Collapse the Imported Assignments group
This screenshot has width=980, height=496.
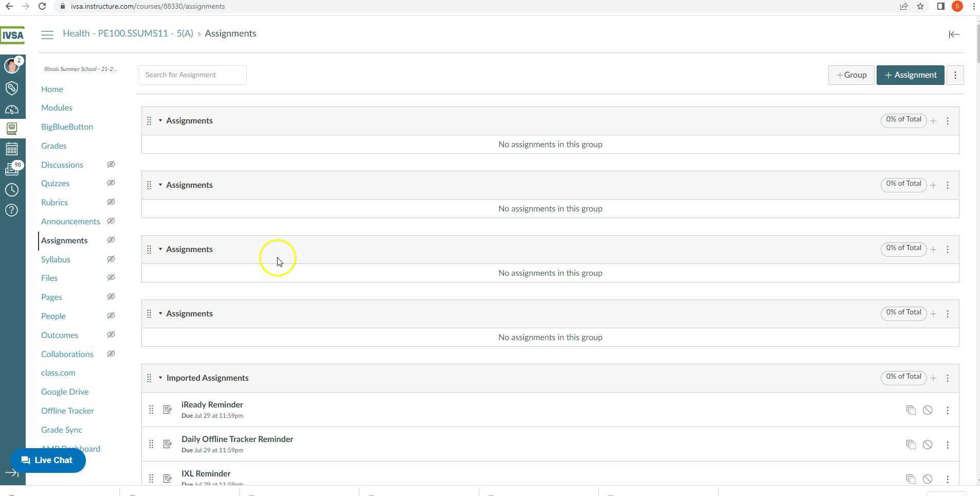[x=160, y=378]
